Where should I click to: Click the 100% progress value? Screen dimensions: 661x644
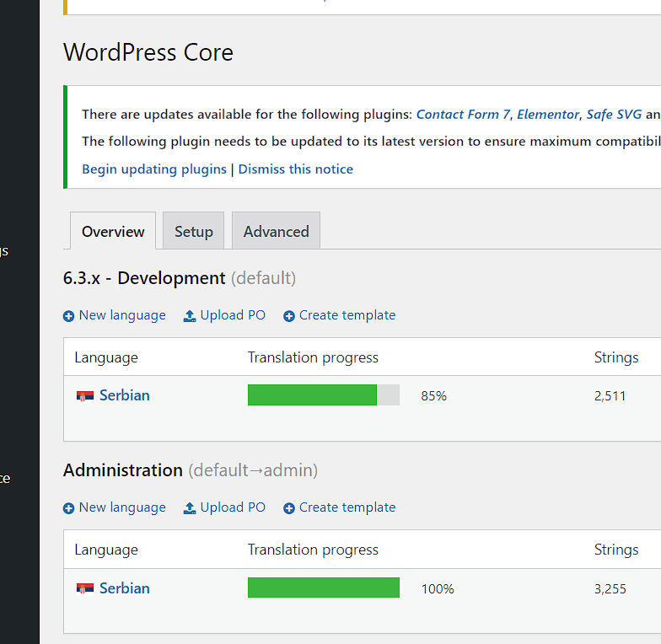pyautogui.click(x=437, y=588)
